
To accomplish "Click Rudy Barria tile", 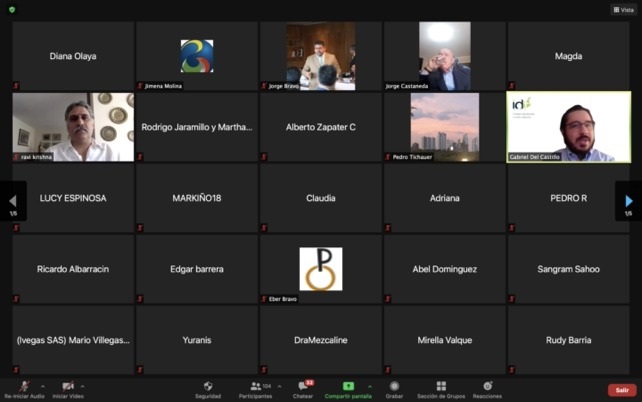I will pyautogui.click(x=569, y=340).
